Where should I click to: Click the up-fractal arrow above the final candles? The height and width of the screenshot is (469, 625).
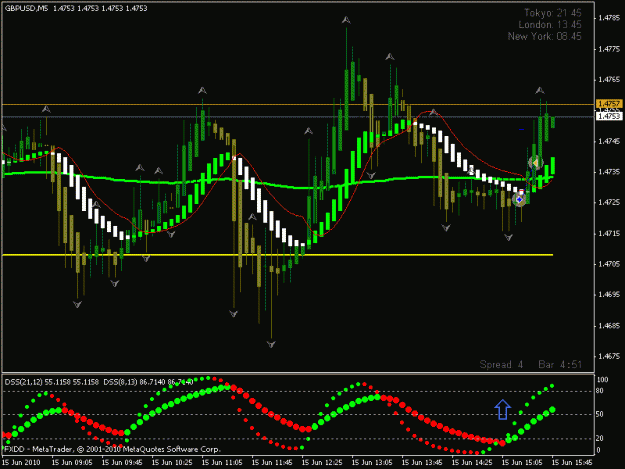[x=540, y=90]
